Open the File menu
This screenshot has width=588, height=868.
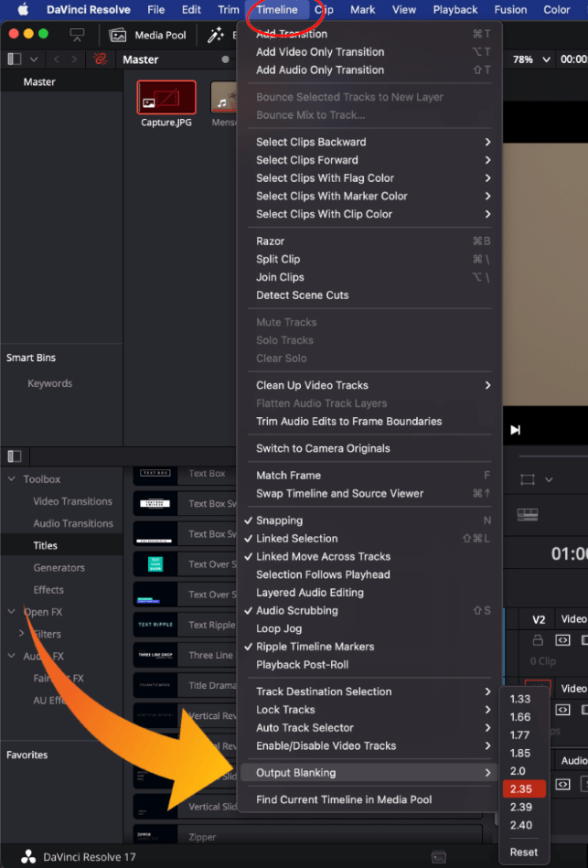(x=155, y=9)
